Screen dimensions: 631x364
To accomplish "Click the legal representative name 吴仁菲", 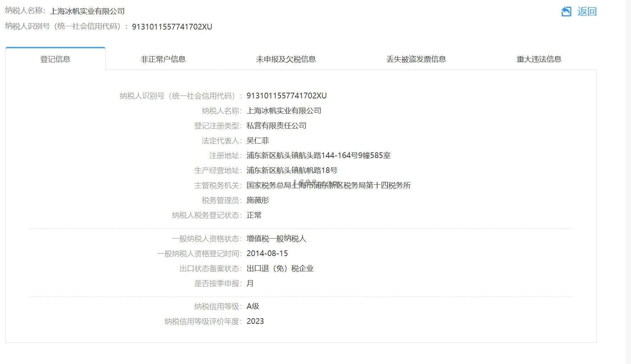I will [258, 141].
